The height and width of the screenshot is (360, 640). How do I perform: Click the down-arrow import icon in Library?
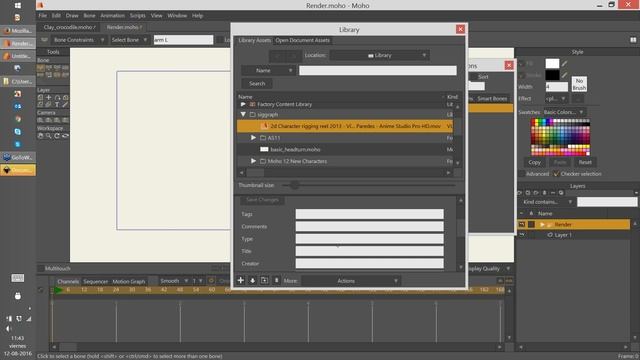point(253,280)
